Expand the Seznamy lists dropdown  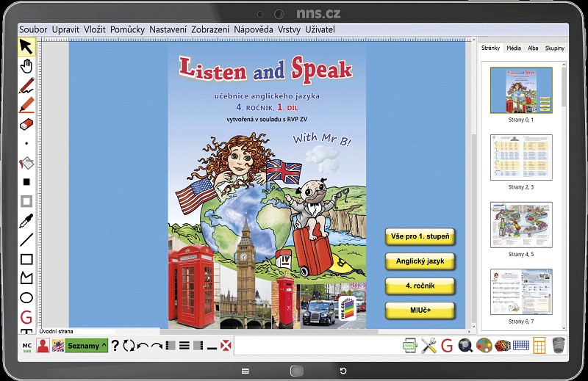click(87, 346)
